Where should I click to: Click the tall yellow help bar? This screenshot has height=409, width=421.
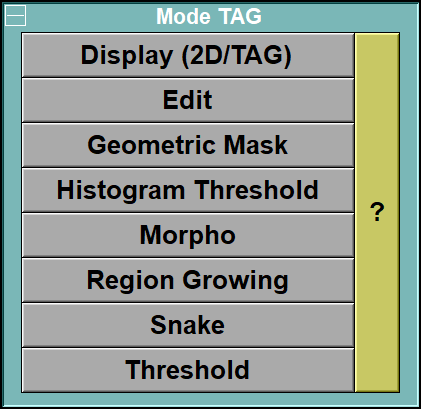click(x=377, y=212)
